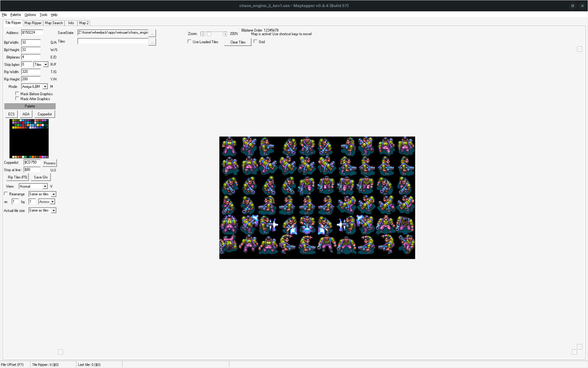Screen dimensions: 588x368
Task: Click the Stop at line field
Action: (32, 170)
